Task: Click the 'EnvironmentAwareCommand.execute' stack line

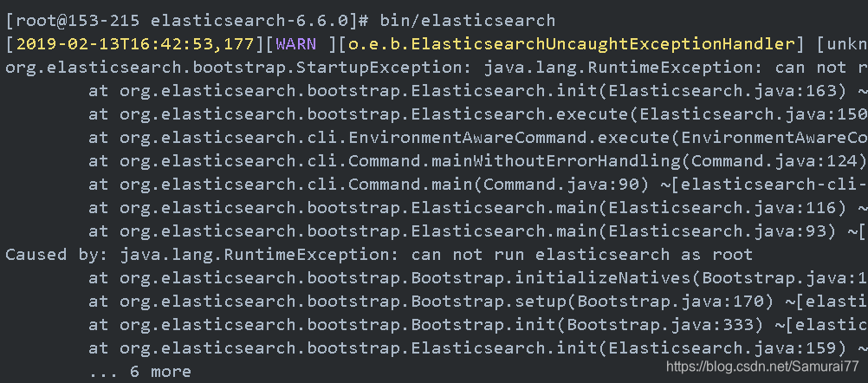Action: click(477, 138)
